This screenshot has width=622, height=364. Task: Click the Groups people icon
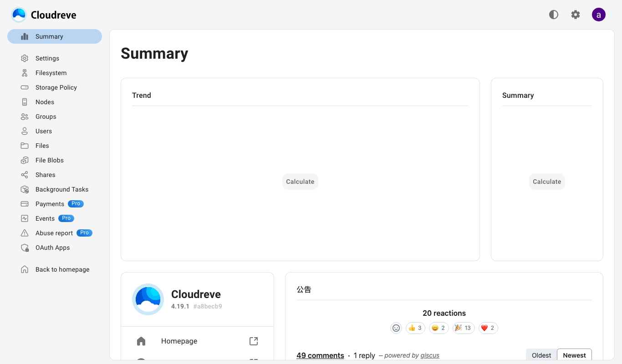point(25,116)
